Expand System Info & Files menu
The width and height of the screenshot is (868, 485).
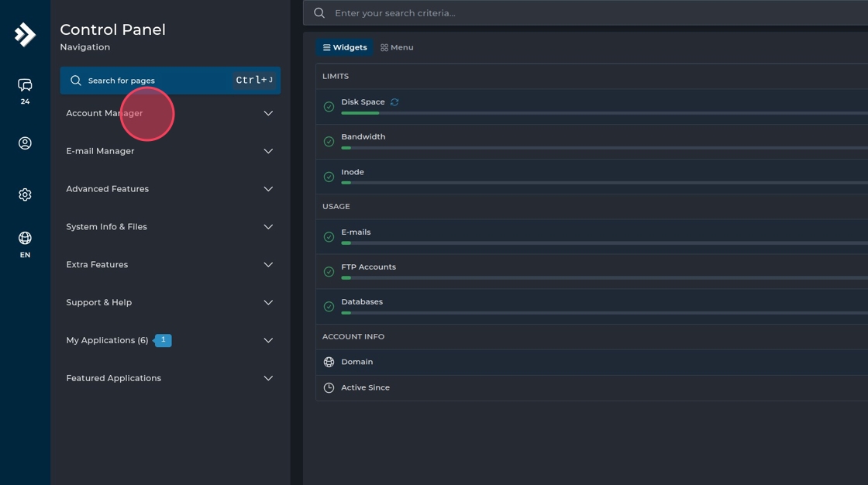pos(107,227)
